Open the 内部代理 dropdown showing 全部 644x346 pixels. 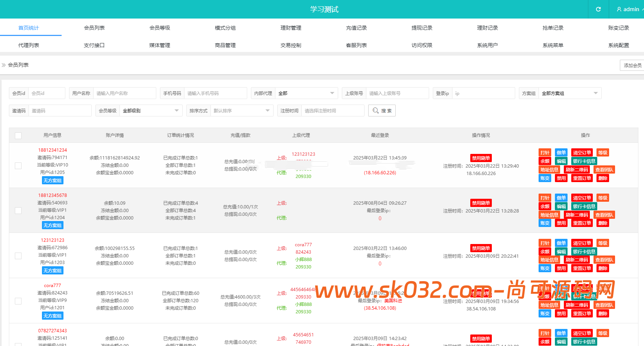(x=307, y=93)
